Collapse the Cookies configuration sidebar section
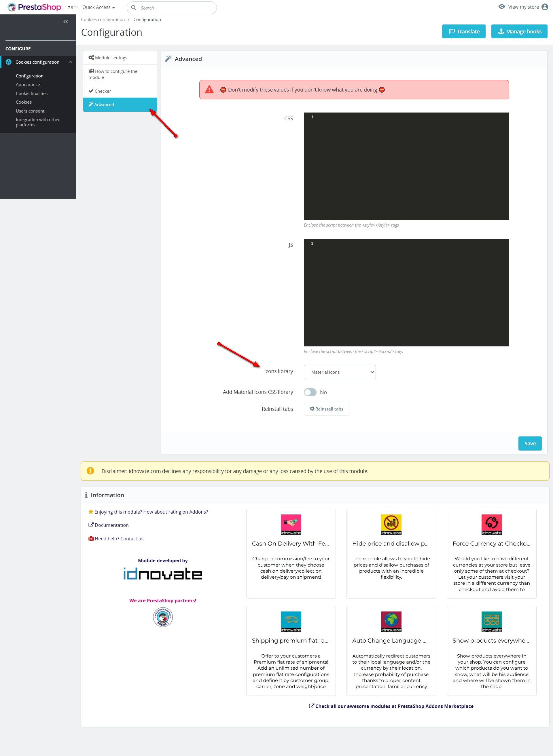The width and height of the screenshot is (553, 756). click(x=70, y=62)
